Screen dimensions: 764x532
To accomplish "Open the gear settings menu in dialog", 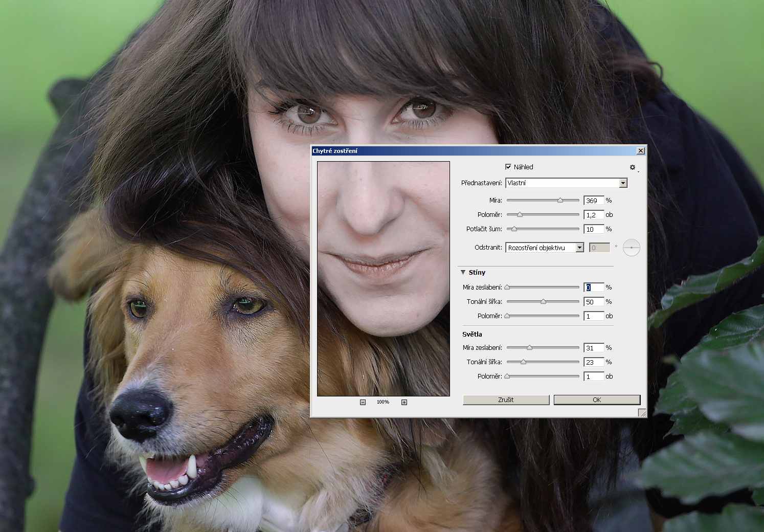I will pyautogui.click(x=633, y=167).
